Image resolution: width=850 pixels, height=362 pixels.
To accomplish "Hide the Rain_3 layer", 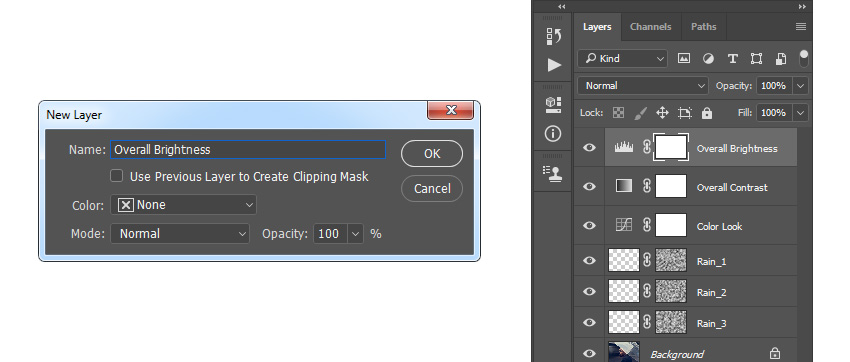I will 589,323.
